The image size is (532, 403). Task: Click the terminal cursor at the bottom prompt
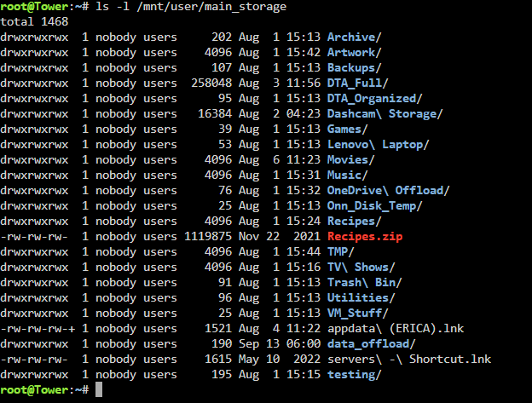(99, 389)
